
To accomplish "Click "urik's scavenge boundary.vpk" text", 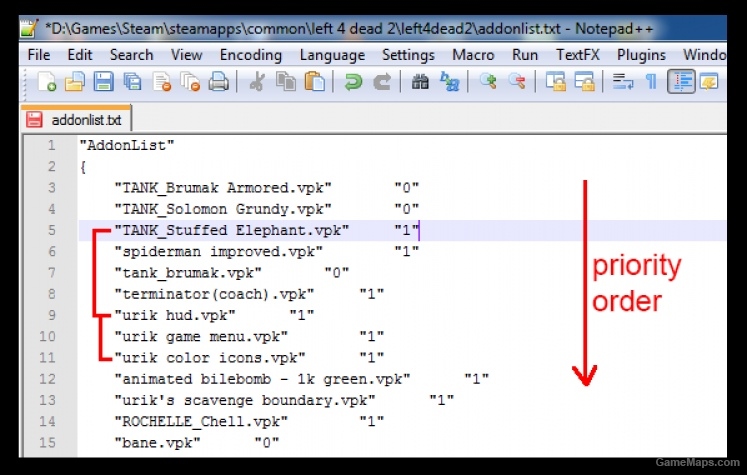I will [x=244, y=400].
